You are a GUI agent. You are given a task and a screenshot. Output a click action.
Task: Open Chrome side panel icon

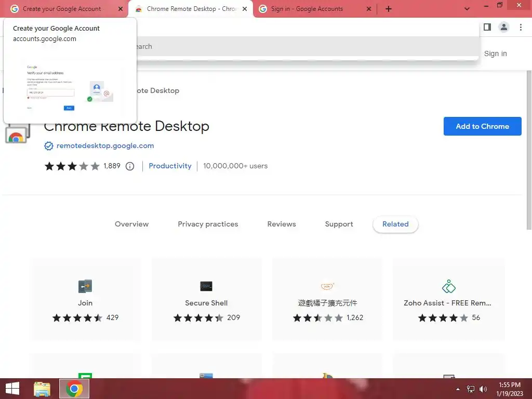pyautogui.click(x=487, y=27)
